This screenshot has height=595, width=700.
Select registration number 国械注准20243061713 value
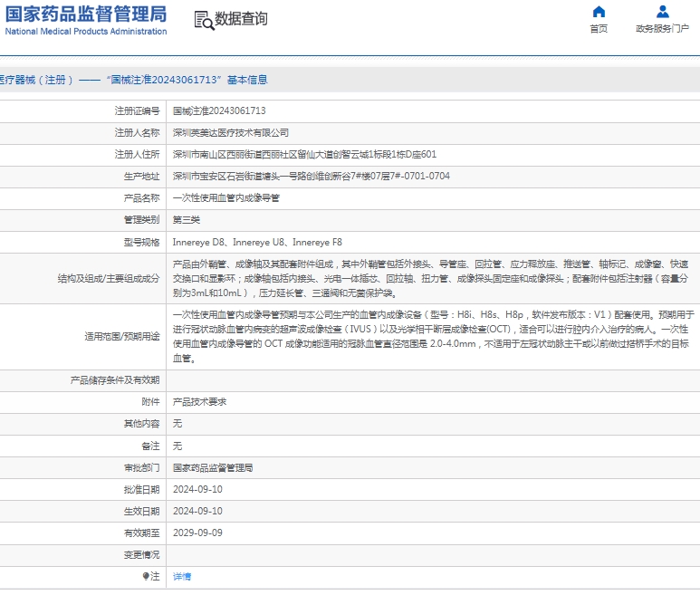tap(219, 110)
